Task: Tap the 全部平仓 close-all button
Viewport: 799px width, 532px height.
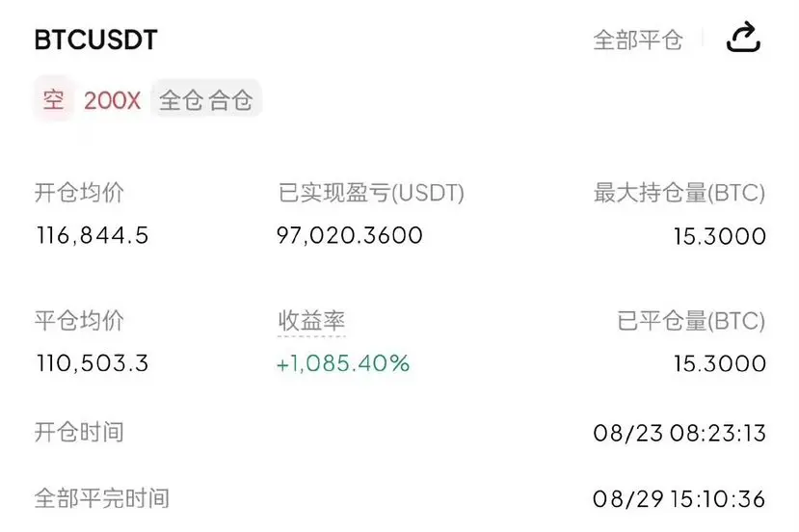Action: (637, 40)
